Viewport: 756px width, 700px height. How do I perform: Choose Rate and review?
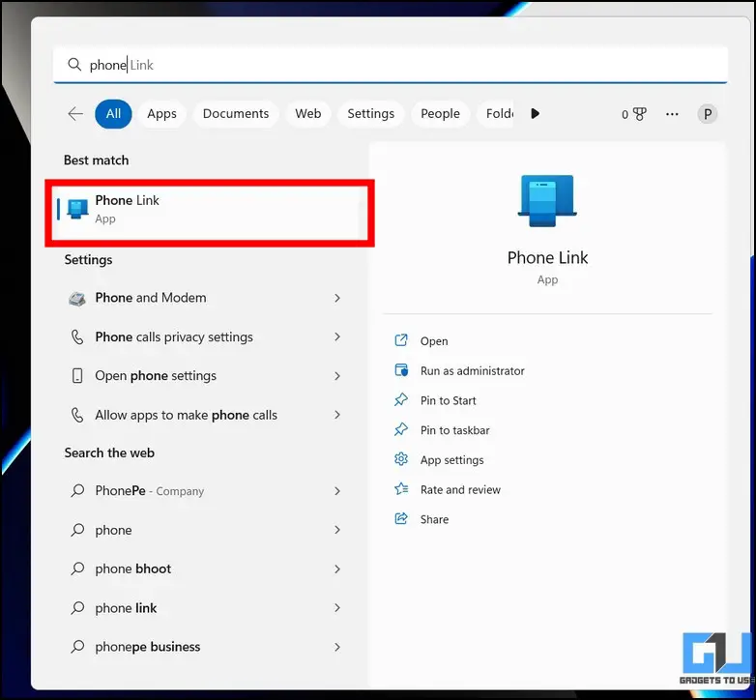[460, 490]
